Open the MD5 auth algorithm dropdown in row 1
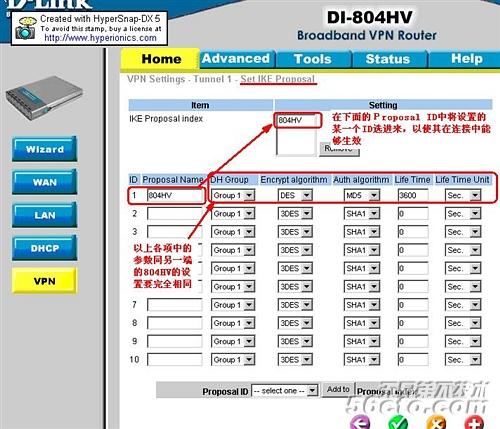This screenshot has height=429, width=500. [361, 195]
